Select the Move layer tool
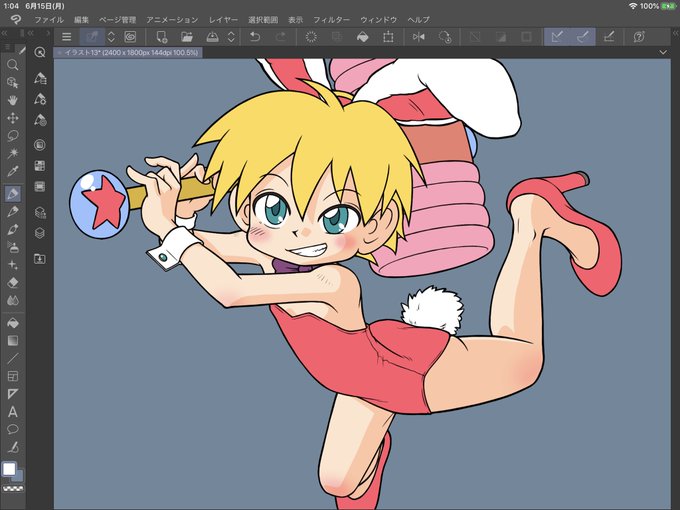Screen dimensions: 680x510 [13, 118]
